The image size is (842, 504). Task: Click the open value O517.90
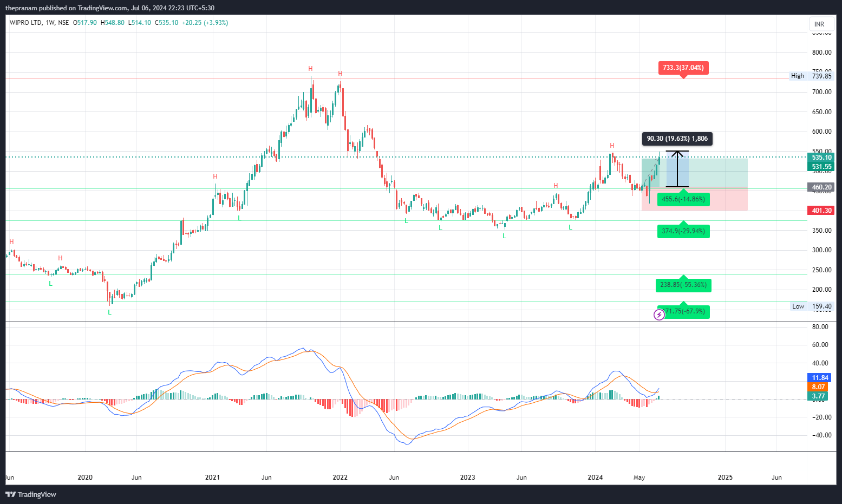pyautogui.click(x=84, y=23)
